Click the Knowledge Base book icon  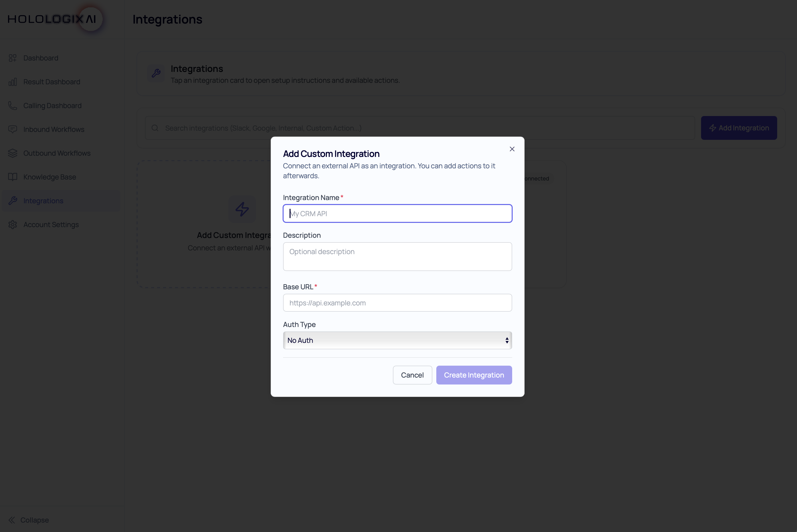(x=13, y=177)
